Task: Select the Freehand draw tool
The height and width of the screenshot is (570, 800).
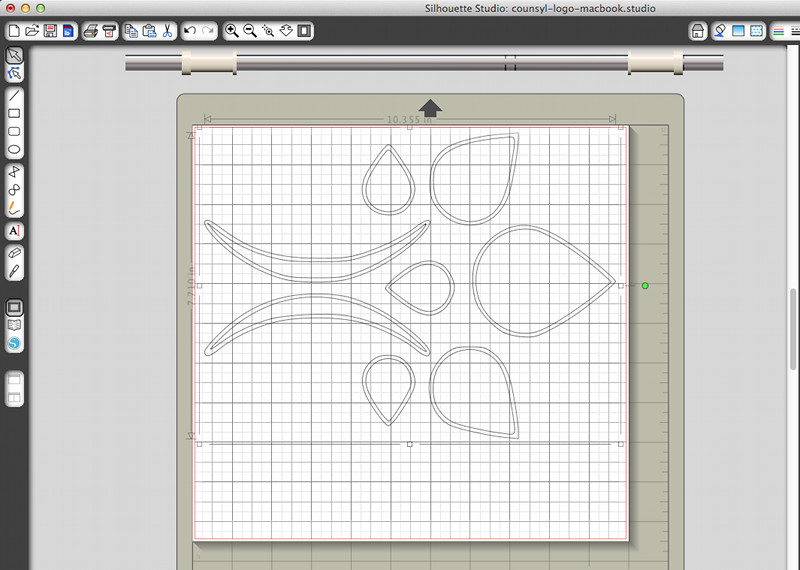Action: pyautogui.click(x=14, y=208)
